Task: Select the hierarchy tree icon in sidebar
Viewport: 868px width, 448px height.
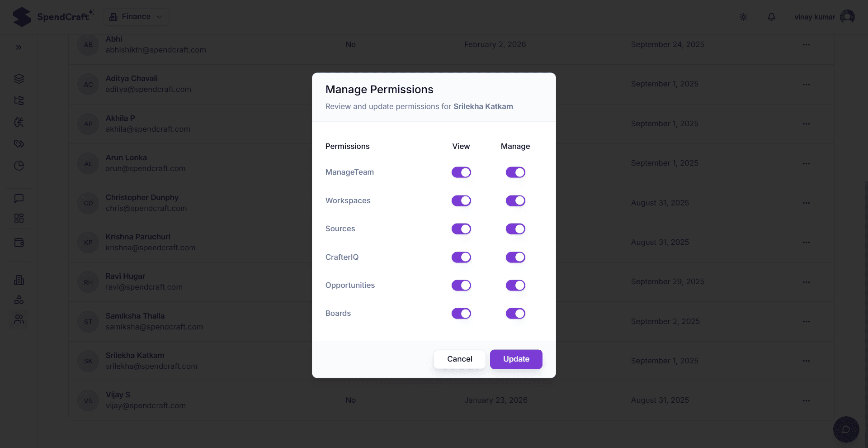Action: 19,100
